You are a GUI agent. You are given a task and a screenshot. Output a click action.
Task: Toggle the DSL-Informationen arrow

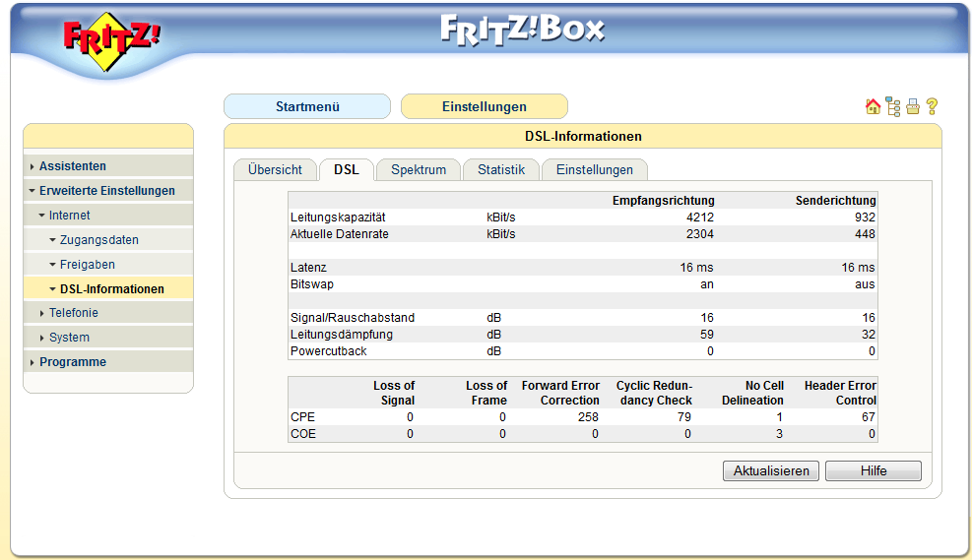[53, 289]
